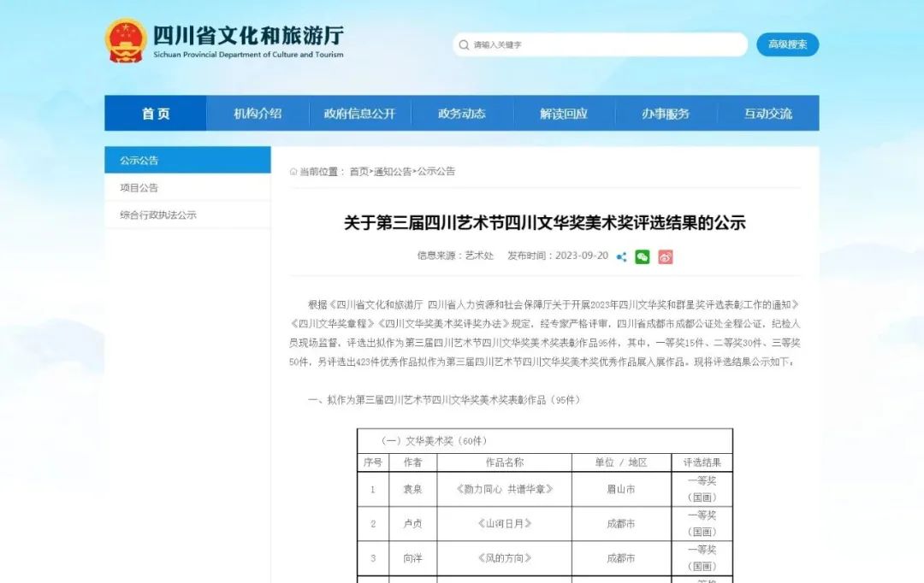Click the article title heading
The image size is (924, 583).
click(544, 222)
